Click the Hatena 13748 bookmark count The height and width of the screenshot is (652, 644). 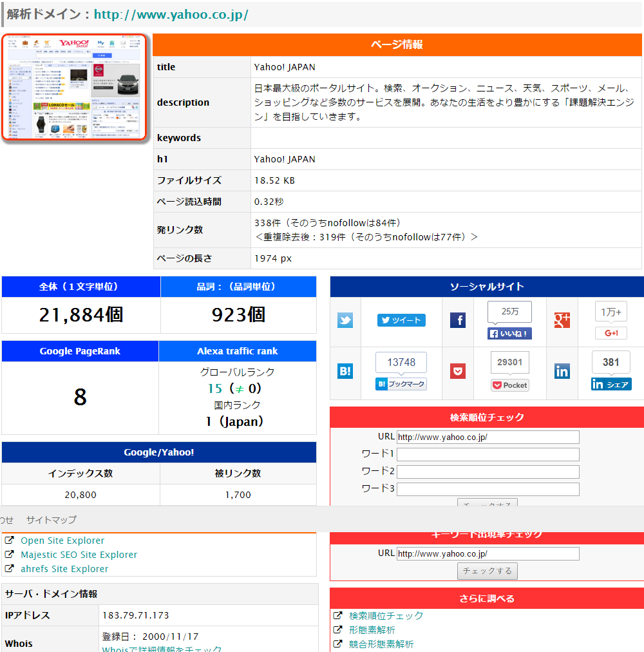[x=401, y=362]
